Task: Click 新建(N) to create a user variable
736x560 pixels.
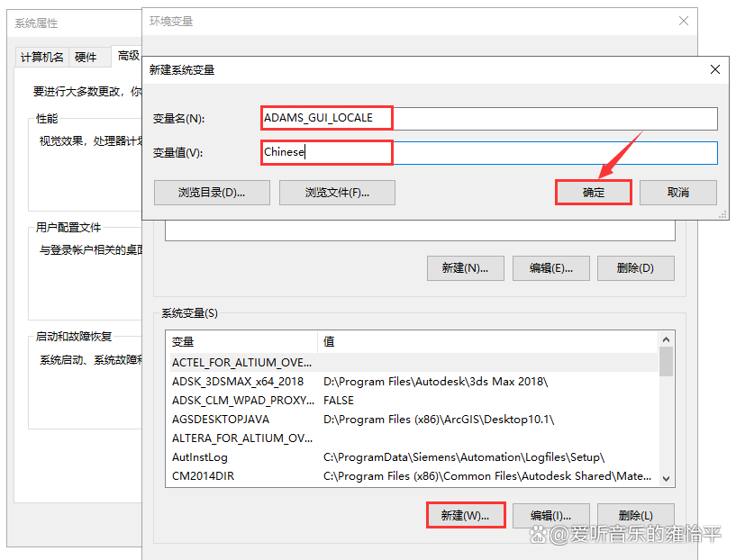Action: [465, 267]
